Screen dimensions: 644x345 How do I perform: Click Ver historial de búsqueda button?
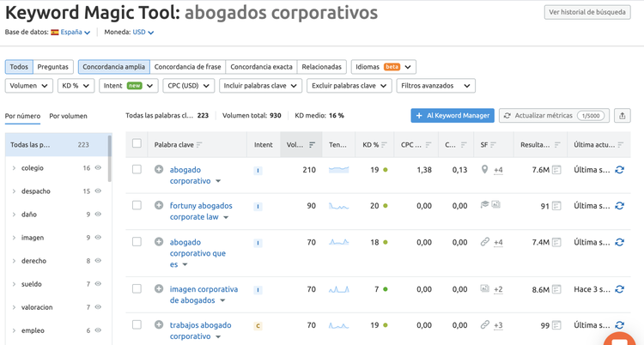tap(587, 12)
